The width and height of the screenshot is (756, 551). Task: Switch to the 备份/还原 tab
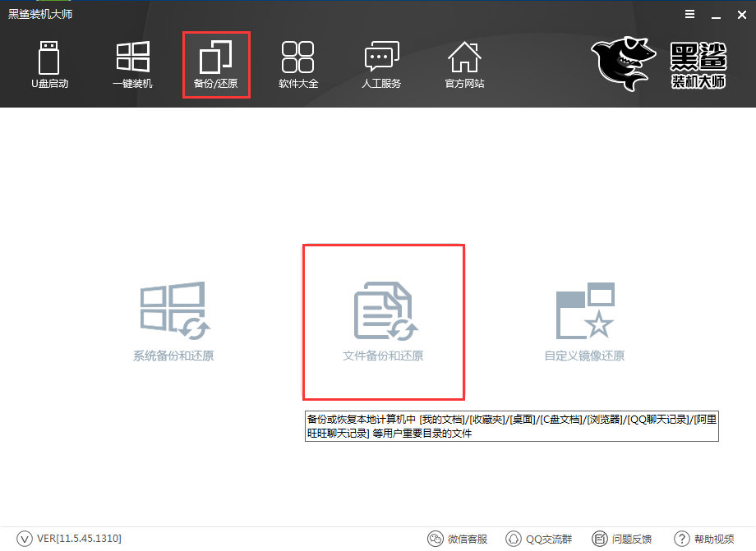(215, 64)
